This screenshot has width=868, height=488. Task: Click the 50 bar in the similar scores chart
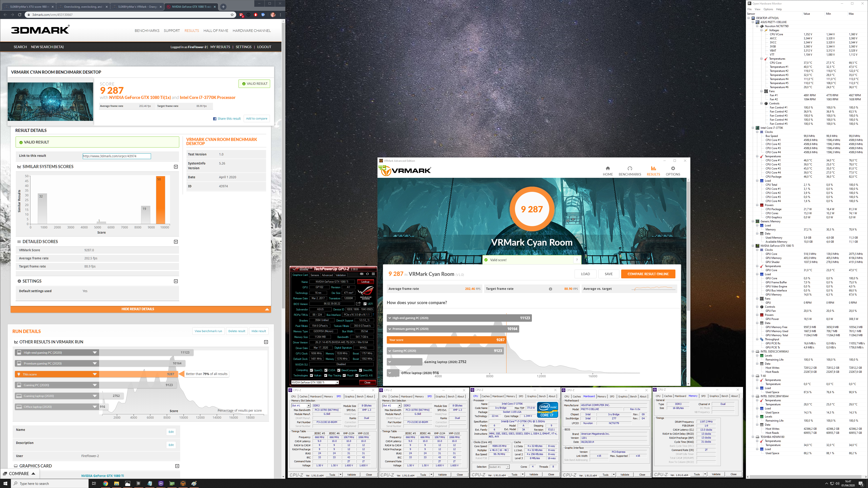pos(161,200)
